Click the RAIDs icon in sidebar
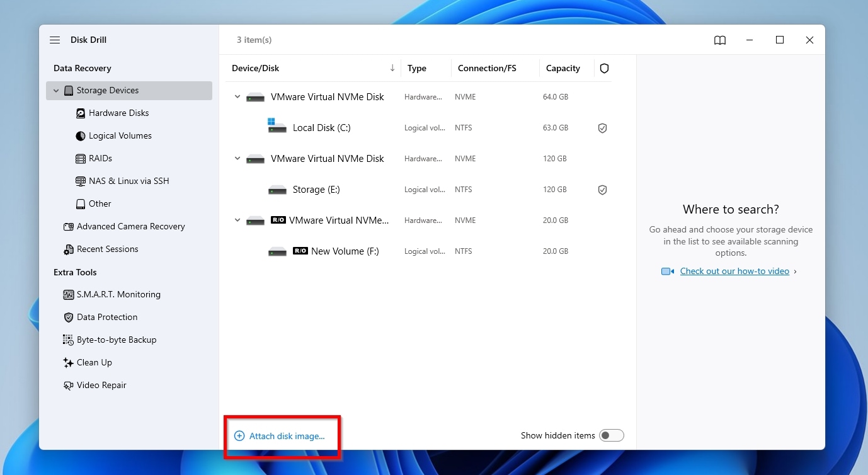 click(81, 159)
